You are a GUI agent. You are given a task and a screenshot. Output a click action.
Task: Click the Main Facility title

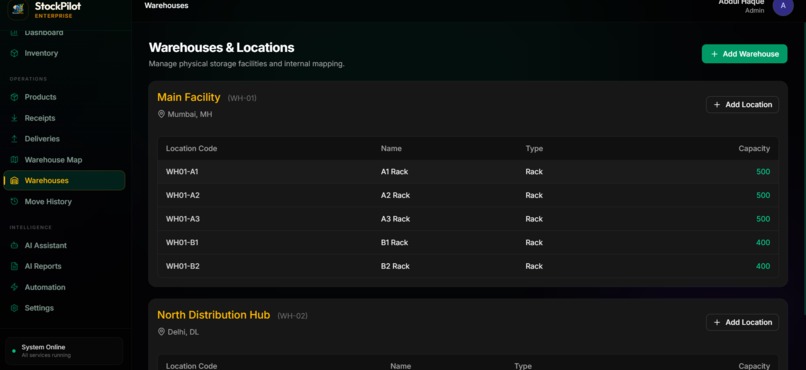tap(189, 97)
